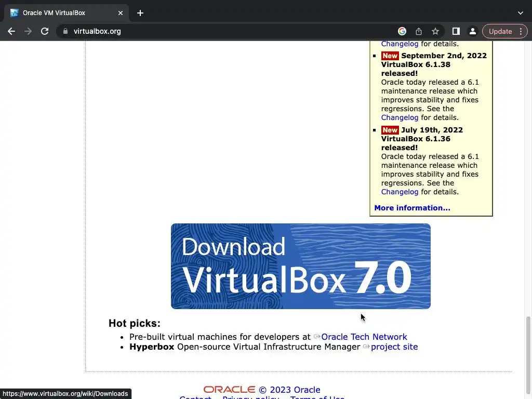This screenshot has height=399, width=532.
Task: Click the browser forward arrow
Action: click(28, 31)
